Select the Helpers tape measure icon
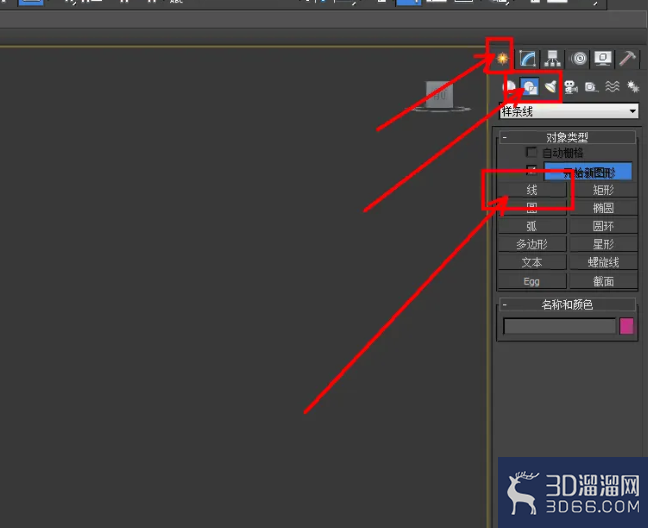 591,87
